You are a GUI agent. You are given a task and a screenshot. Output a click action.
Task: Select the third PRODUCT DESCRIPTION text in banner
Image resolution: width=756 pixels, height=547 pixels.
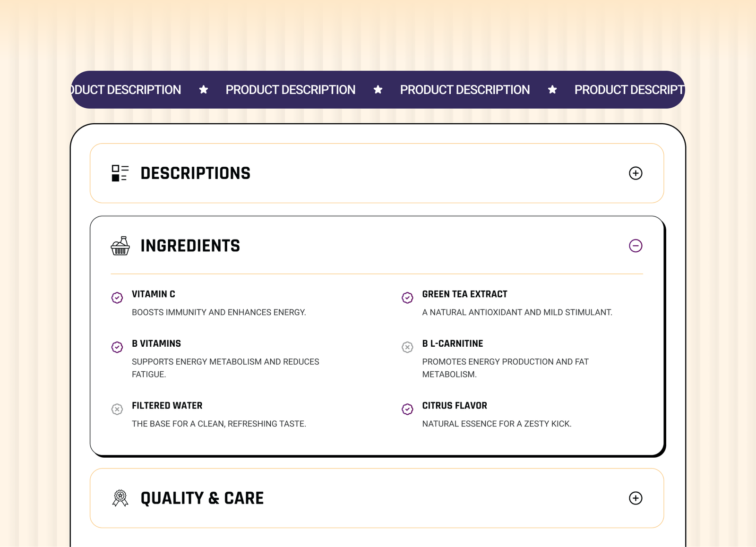(464, 89)
